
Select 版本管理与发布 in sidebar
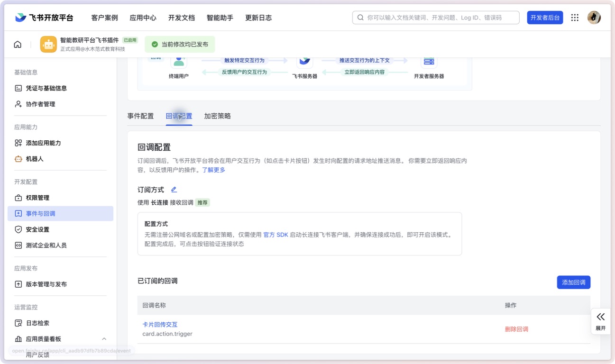coord(46,284)
